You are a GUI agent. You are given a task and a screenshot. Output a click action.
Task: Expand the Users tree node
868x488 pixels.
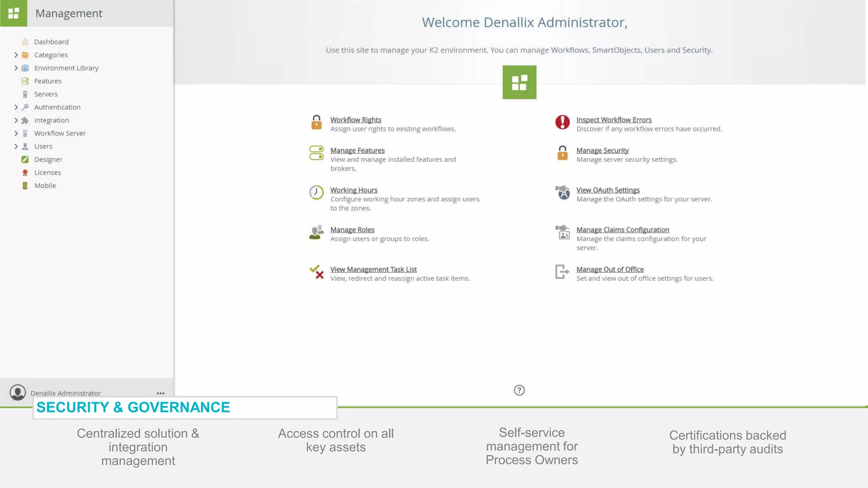click(16, 147)
